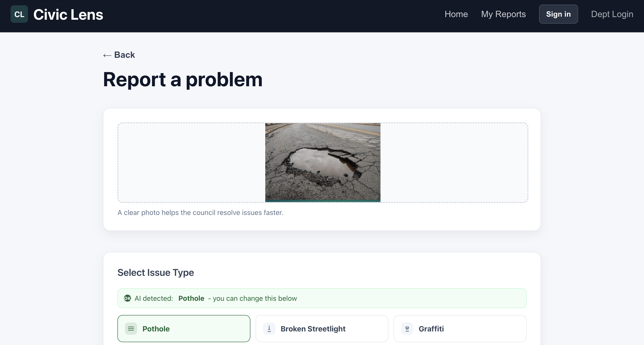644x345 pixels.
Task: Open My Reports in navigation
Action: [503, 14]
